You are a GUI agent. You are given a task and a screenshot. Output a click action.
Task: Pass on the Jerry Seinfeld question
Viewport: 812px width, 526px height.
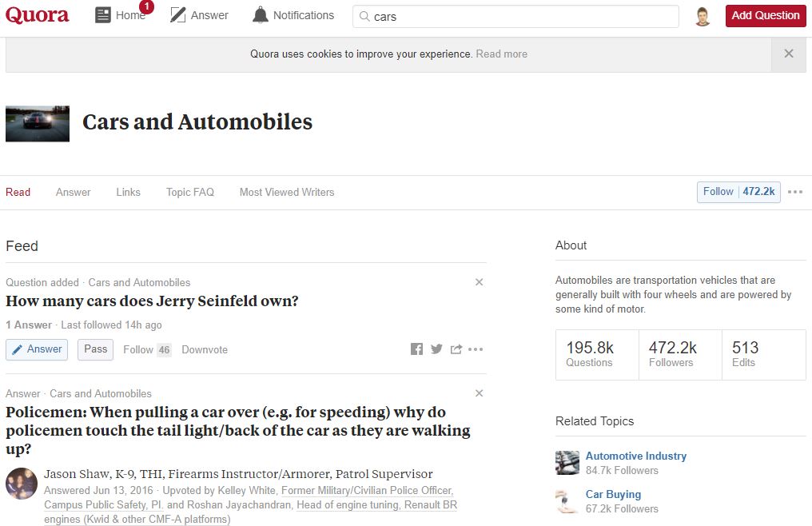pyautogui.click(x=95, y=350)
